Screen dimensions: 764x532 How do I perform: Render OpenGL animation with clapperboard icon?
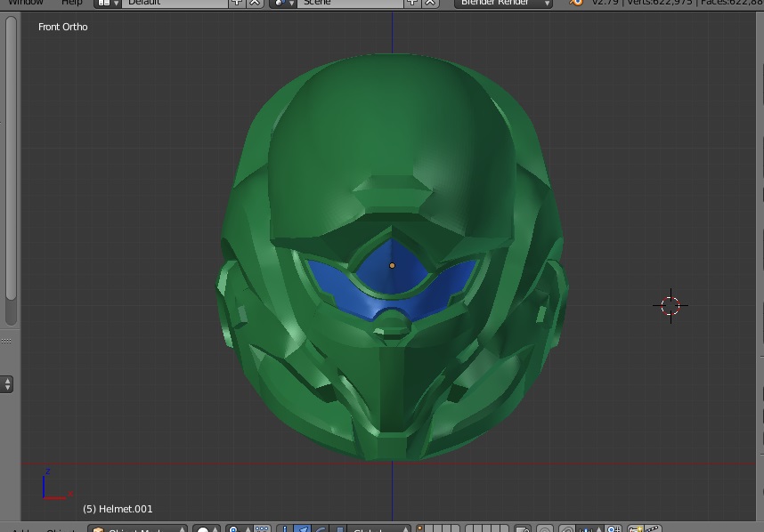click(654, 528)
